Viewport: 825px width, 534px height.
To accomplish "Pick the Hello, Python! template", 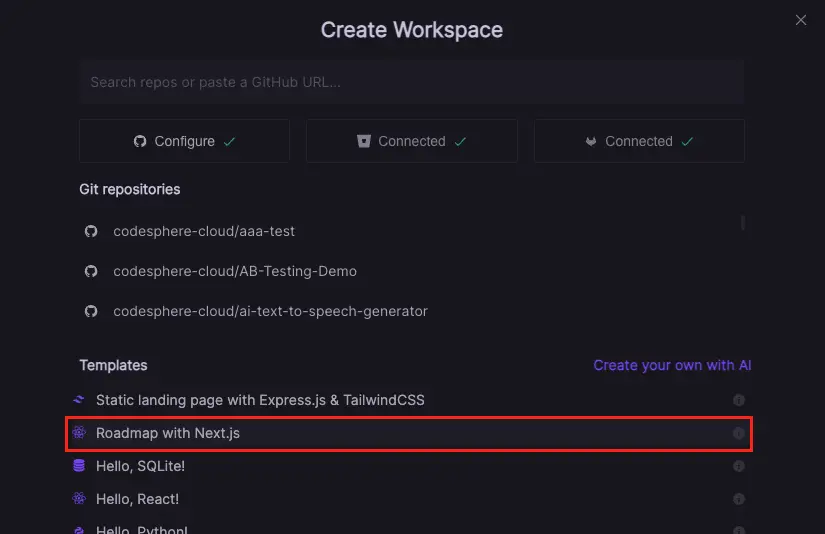I will click(141, 529).
